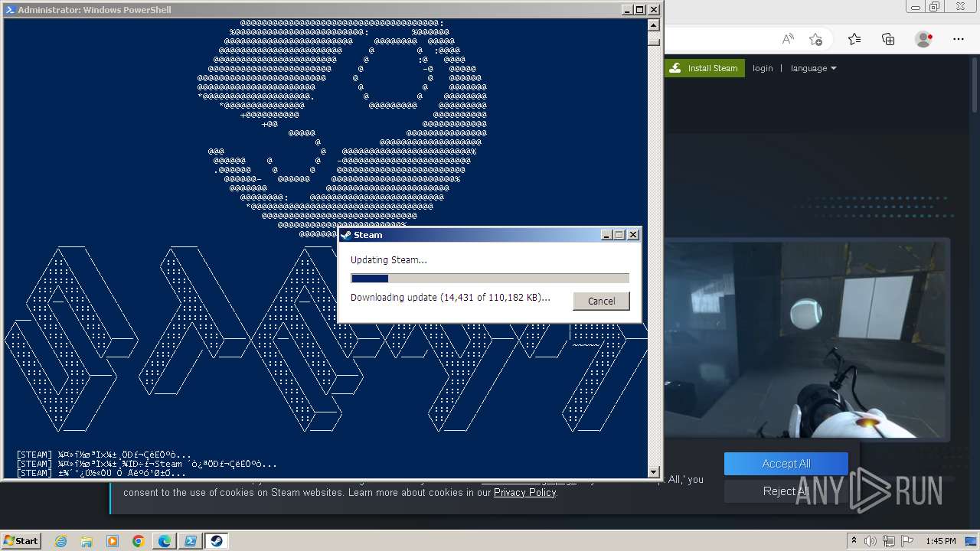Click the Install Steam button in browser
Image resolution: width=980 pixels, height=551 pixels.
[704, 68]
